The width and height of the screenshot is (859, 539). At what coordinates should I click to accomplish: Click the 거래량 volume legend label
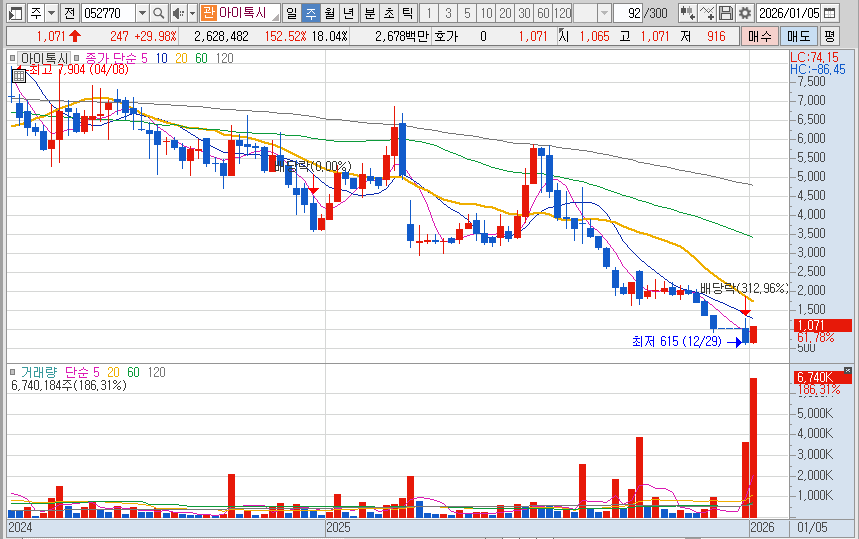coord(39,372)
